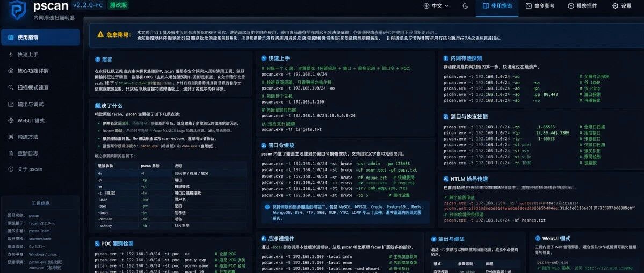Click the -user row in the parameter table

(x=171, y=199)
